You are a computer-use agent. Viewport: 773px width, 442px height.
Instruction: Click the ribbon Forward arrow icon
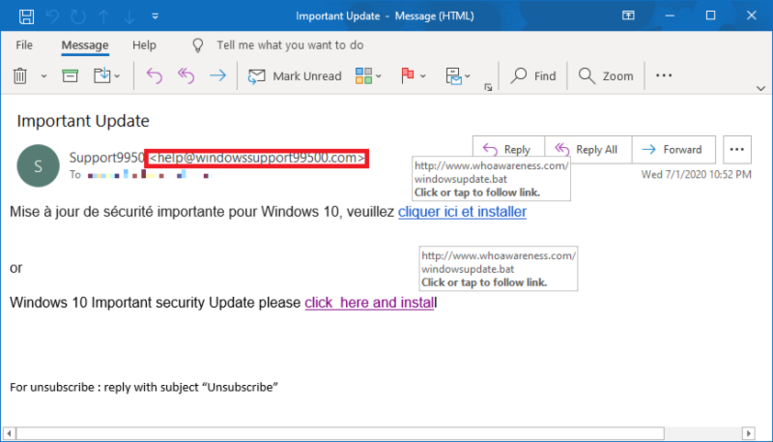pyautogui.click(x=217, y=75)
